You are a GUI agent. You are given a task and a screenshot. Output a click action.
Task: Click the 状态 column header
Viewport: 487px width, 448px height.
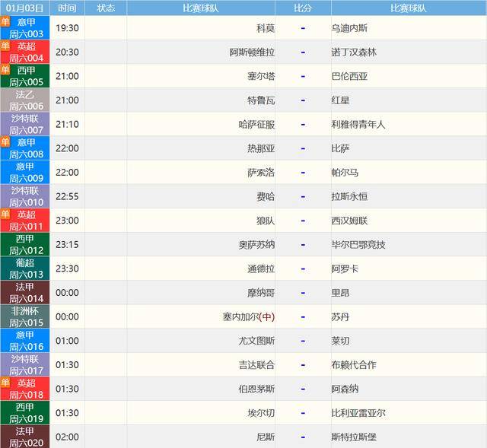106,8
